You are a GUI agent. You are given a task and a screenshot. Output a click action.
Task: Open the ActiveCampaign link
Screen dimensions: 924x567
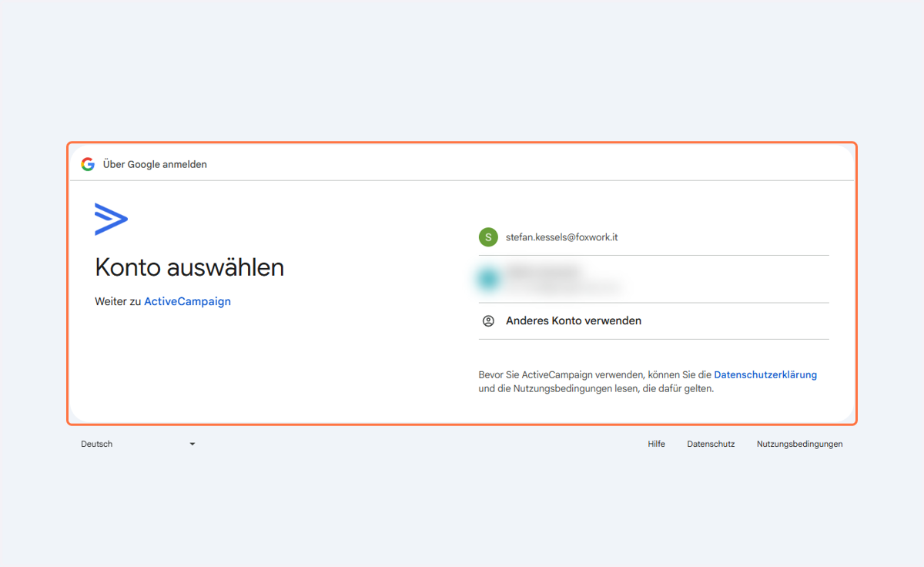tap(187, 301)
